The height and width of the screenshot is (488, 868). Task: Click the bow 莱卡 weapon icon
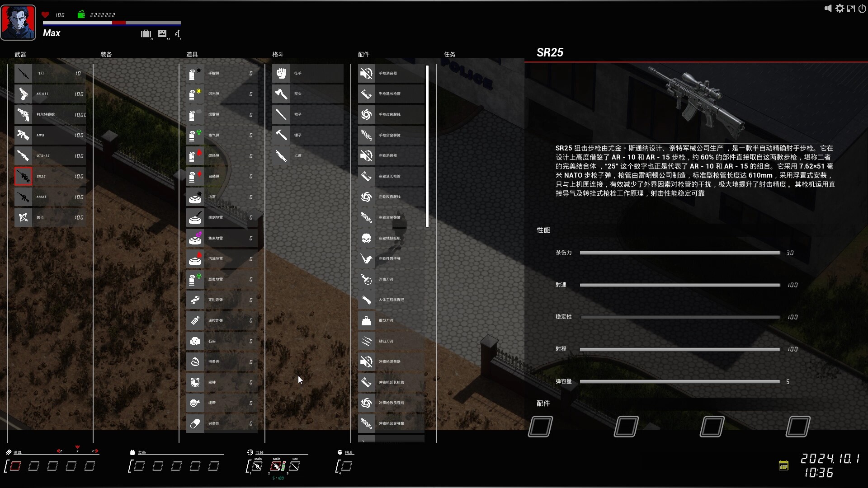[23, 217]
